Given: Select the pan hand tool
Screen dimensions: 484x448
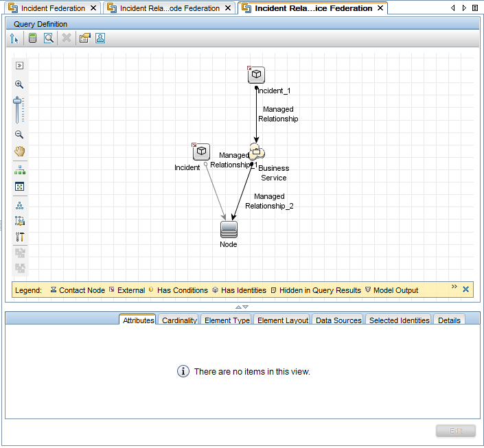Looking at the screenshot, I should click(x=19, y=151).
